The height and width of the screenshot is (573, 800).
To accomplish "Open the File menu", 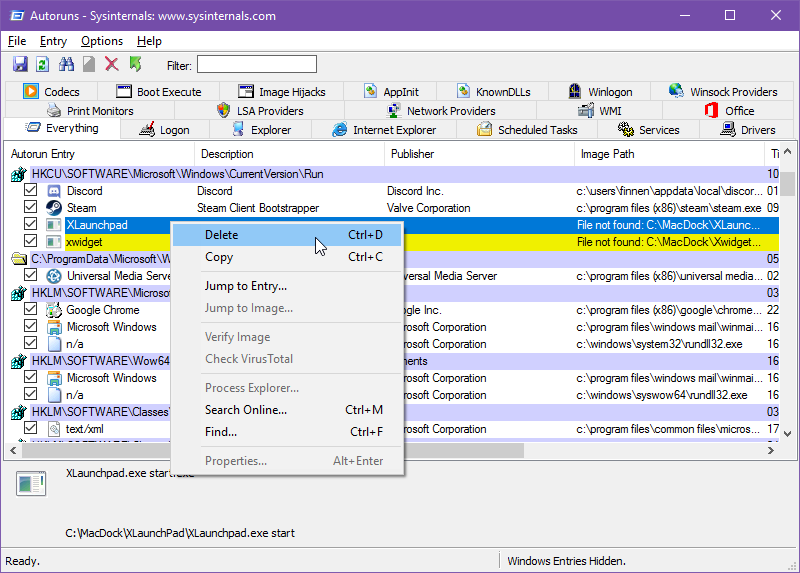I will coord(17,41).
